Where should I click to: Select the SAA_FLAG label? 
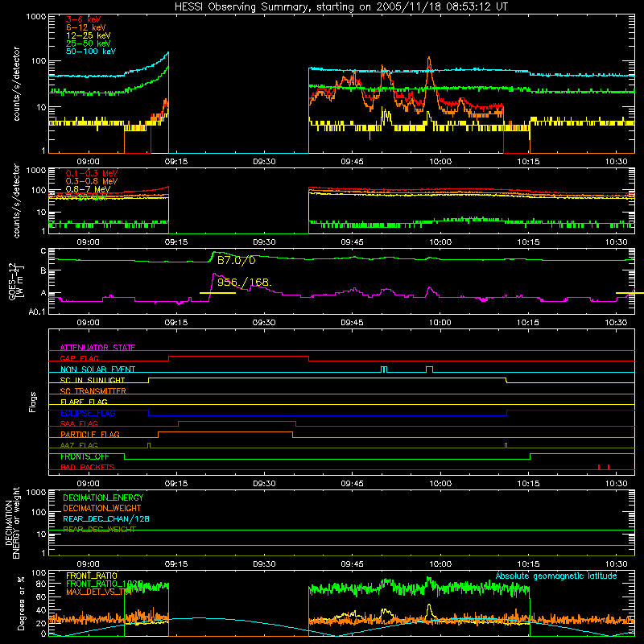(79, 423)
